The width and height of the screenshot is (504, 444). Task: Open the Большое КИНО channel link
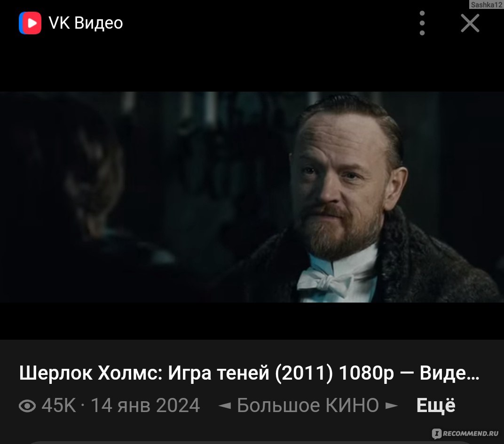(x=308, y=405)
